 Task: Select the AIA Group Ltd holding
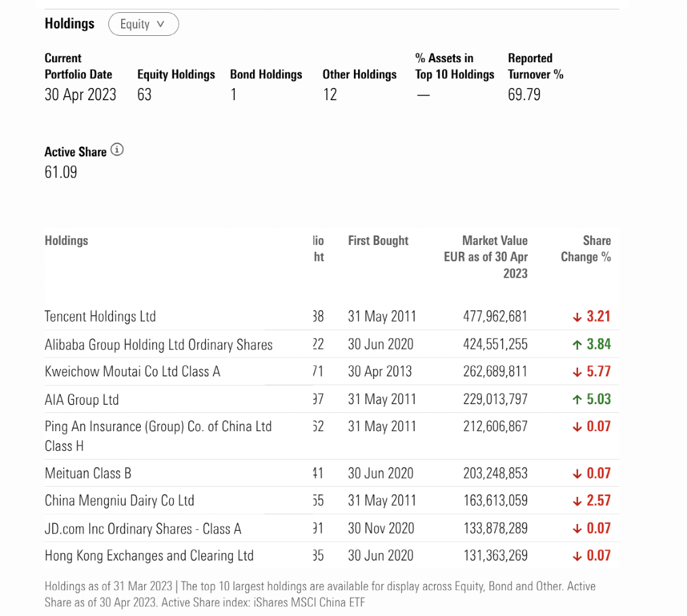pyautogui.click(x=82, y=399)
